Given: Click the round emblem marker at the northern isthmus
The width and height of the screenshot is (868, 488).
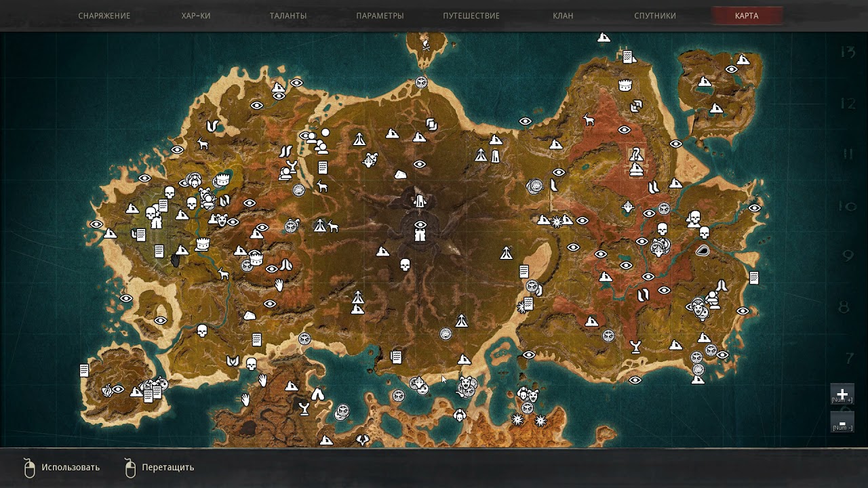Looking at the screenshot, I should click(421, 83).
